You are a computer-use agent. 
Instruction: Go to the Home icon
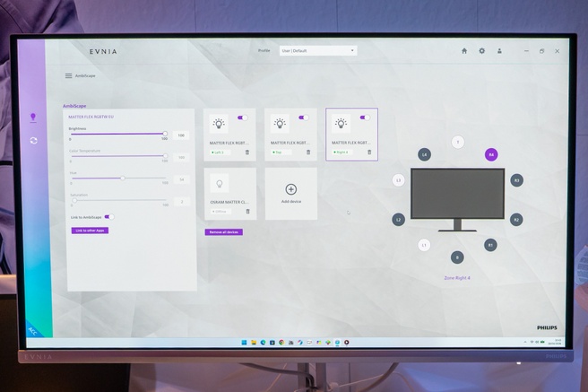[x=464, y=50]
